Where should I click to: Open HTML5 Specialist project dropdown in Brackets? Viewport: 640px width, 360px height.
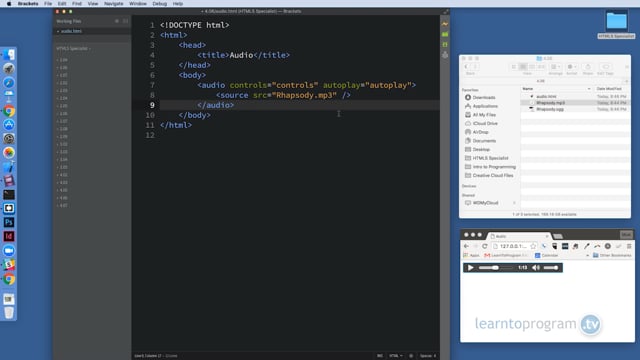73,49
